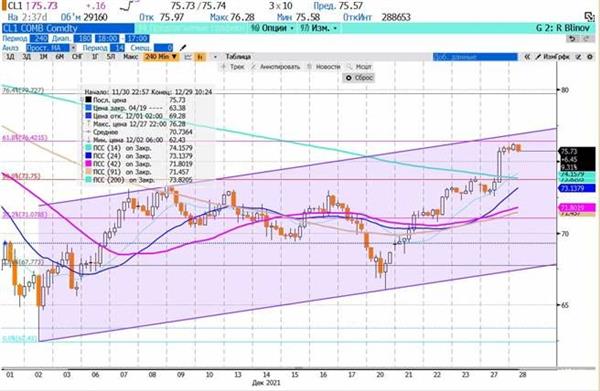Click the Сброс reset button
Screen dimensions: 600x391
point(359,78)
